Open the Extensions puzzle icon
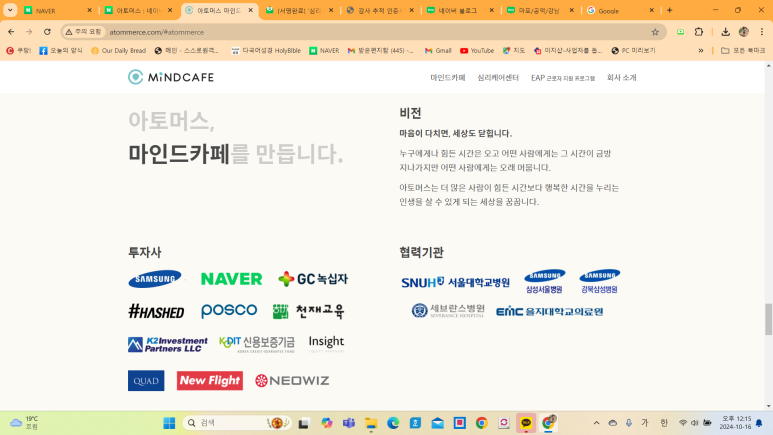 [699, 32]
